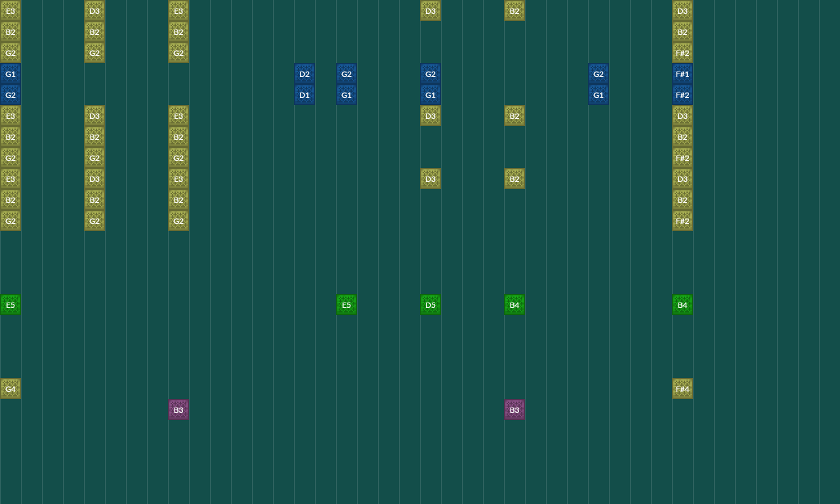
Task: Click the blue D2 note block
Action: [304, 73]
